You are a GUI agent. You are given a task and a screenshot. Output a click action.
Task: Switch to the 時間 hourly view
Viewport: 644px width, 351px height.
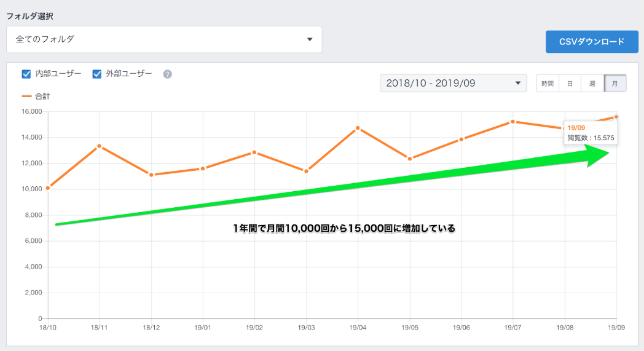(548, 84)
